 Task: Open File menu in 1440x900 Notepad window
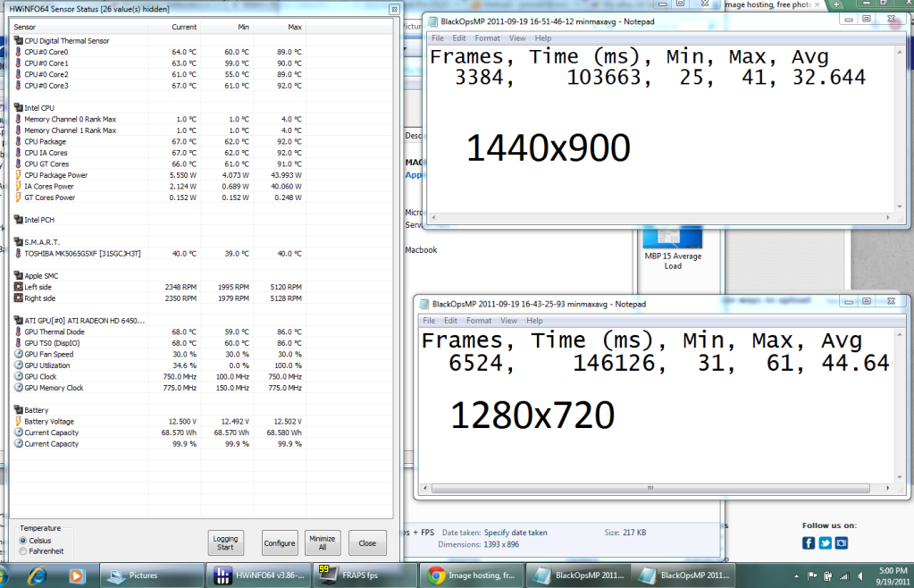click(437, 38)
